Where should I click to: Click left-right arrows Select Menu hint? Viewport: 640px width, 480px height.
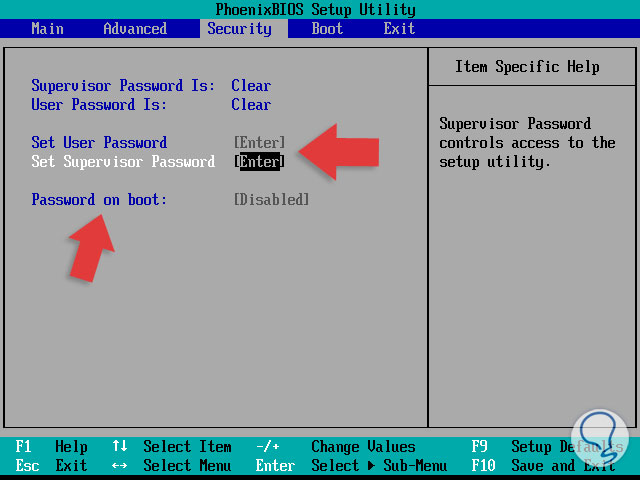(172, 466)
